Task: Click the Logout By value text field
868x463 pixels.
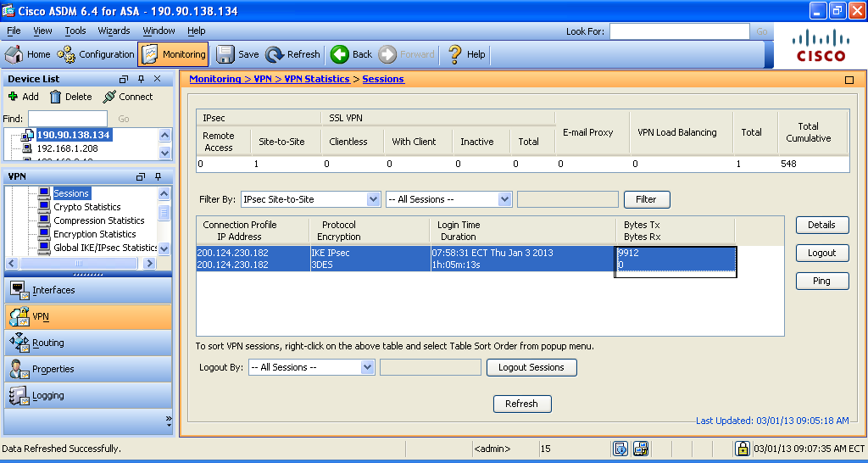Action: (x=430, y=367)
